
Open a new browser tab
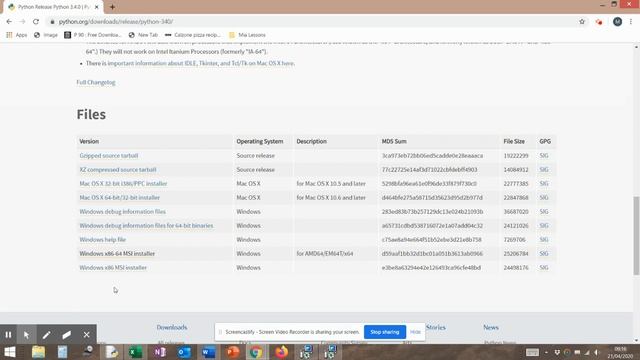[x=112, y=7]
